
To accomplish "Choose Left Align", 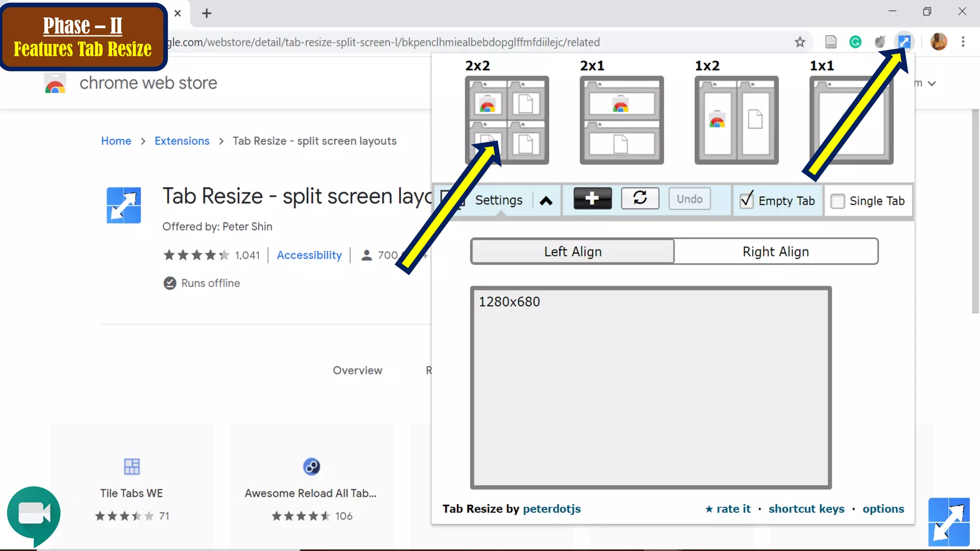I will pyautogui.click(x=573, y=252).
